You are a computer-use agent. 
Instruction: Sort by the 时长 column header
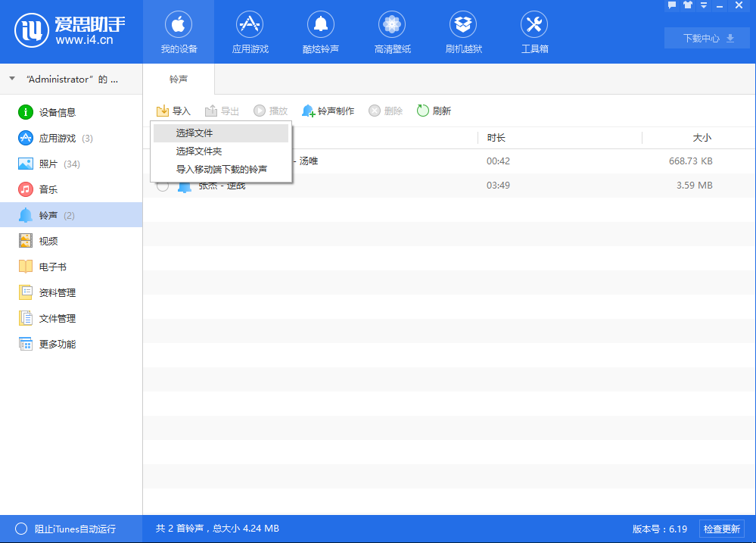tap(496, 138)
